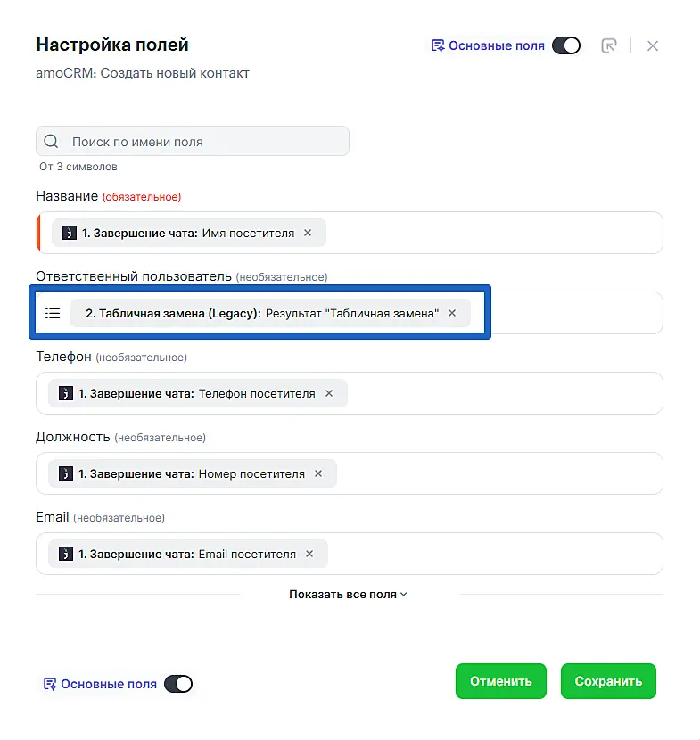
Task: Click the list icon of Табличная замена
Action: tap(53, 313)
